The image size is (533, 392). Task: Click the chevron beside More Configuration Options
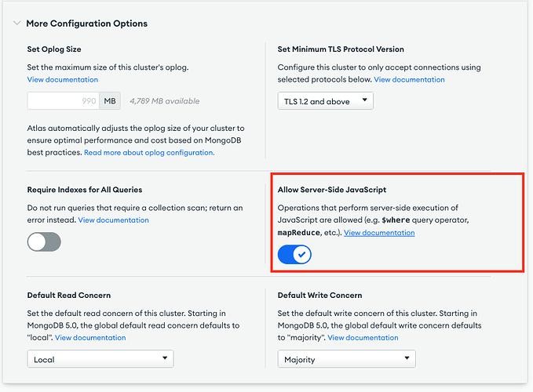17,24
